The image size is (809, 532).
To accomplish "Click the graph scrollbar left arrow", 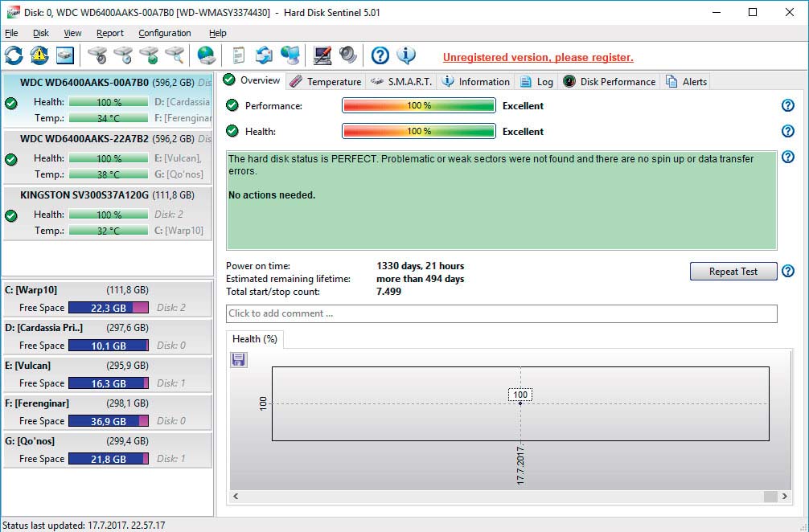I will click(236, 496).
